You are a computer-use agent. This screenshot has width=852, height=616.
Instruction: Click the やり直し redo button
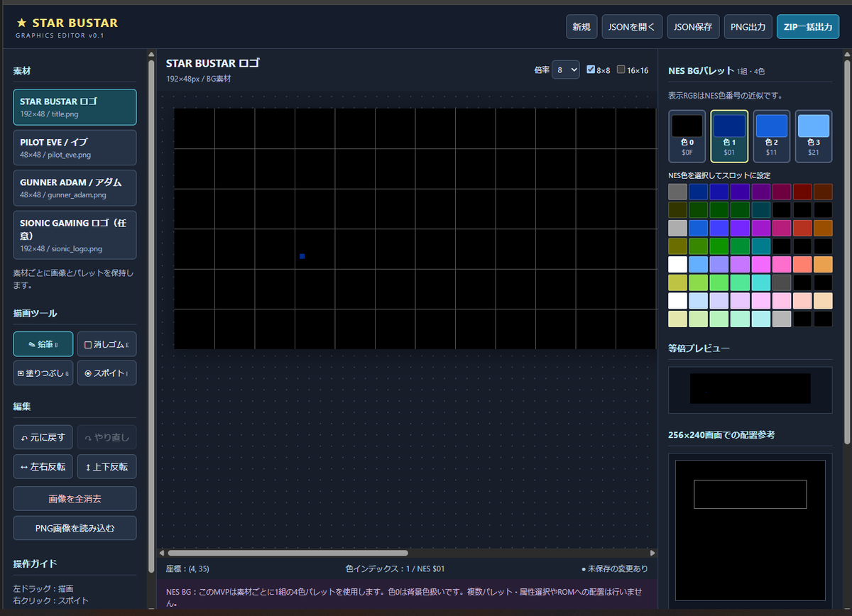[x=106, y=437]
